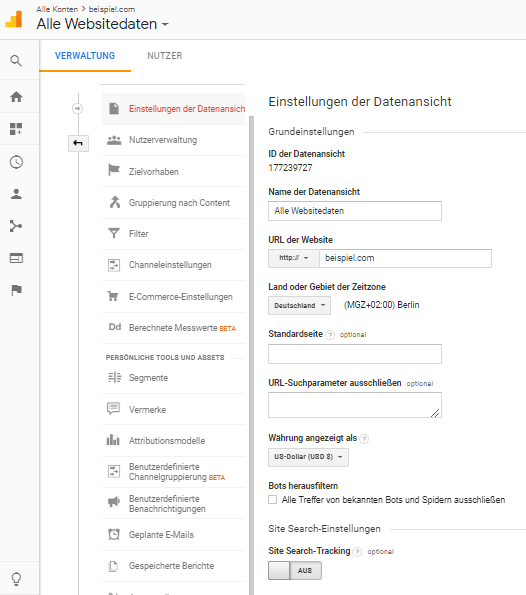
Task: Click help icon next to Standardseite
Action: 330,335
